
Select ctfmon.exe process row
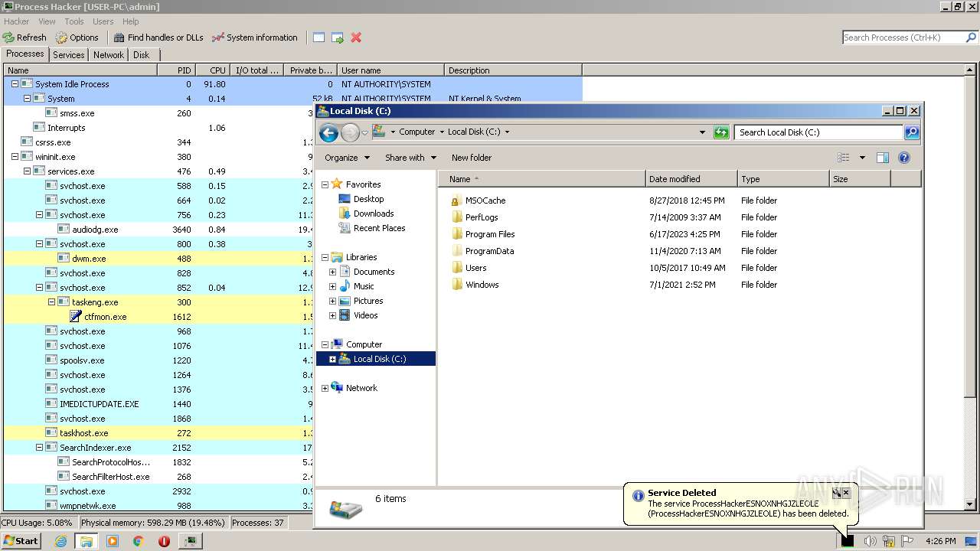tap(159, 317)
